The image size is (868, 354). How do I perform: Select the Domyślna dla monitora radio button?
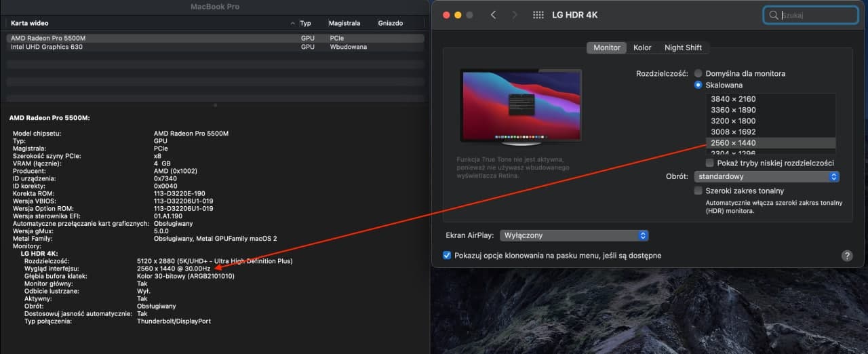point(698,73)
